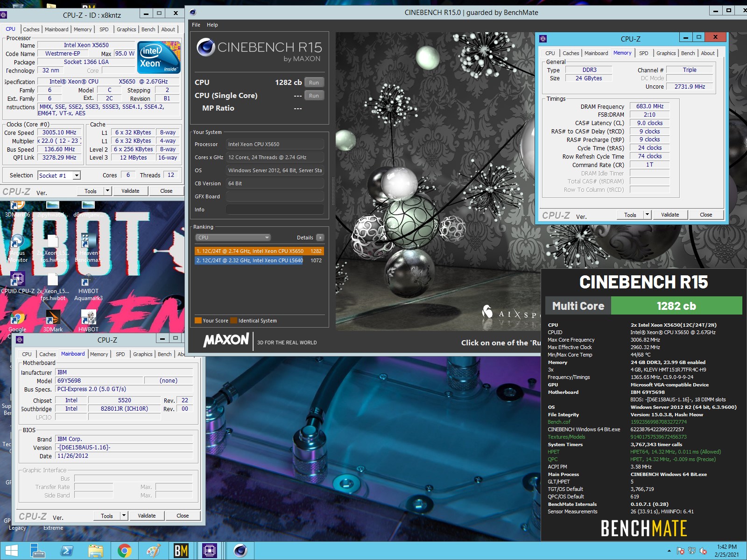The width and height of the screenshot is (747, 560).
Task: Open the Help menu in Cinebench
Action: pyautogui.click(x=212, y=25)
